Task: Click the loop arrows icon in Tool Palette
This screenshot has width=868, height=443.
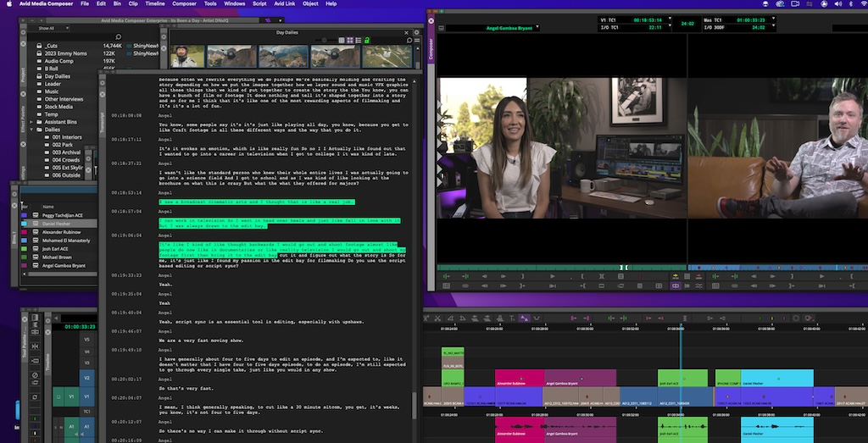Action: [x=35, y=397]
